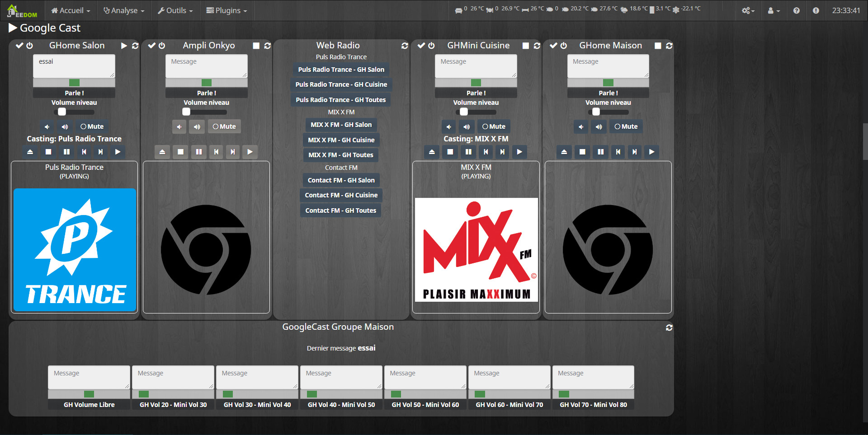Click stop square in Ampli Onkyo header
Screen dimensions: 868x435
[x=256, y=46]
